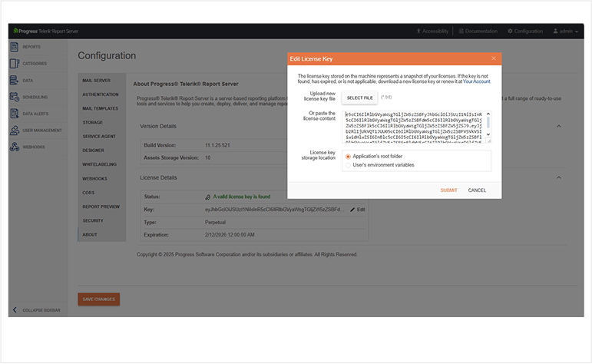Click the Save Changes button
Screen dimensions: 592x364
pos(99,299)
